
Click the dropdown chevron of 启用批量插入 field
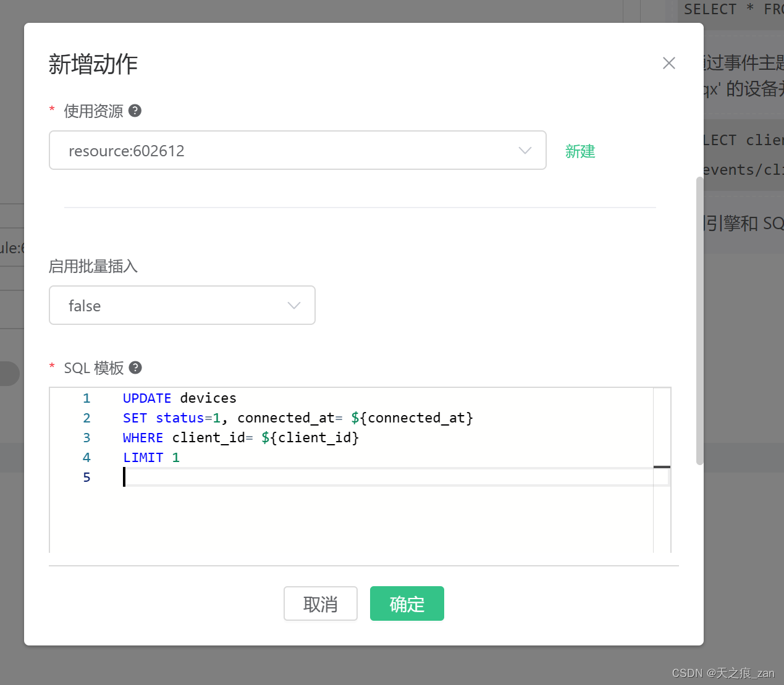[x=293, y=305]
